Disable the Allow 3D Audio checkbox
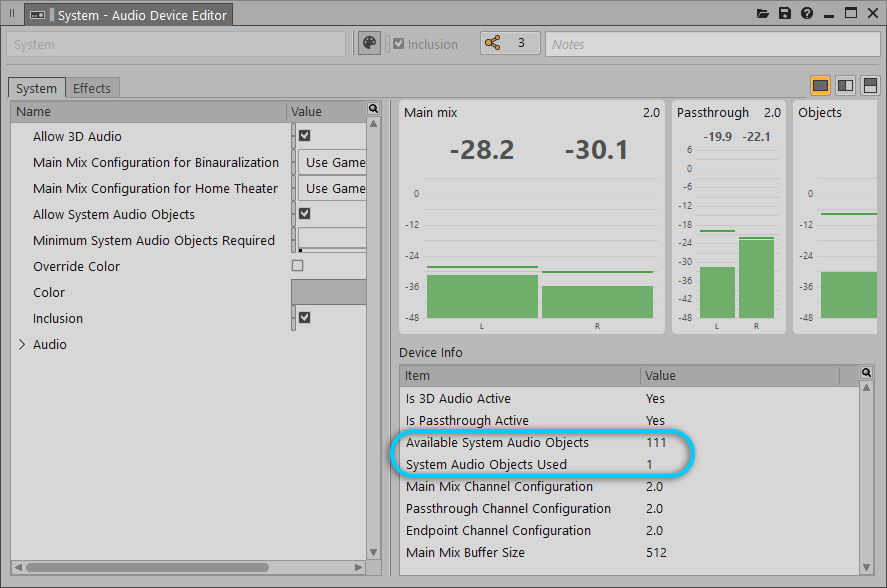This screenshot has height=588, width=887. pyautogui.click(x=304, y=136)
